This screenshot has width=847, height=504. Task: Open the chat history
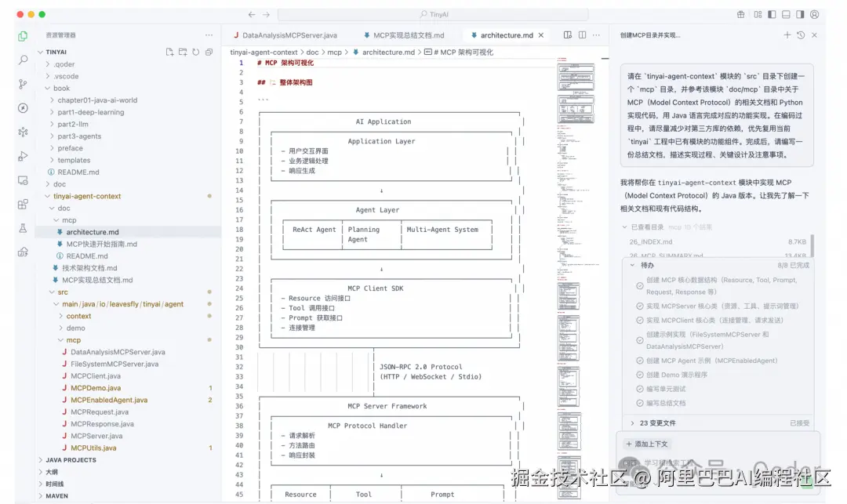point(801,35)
